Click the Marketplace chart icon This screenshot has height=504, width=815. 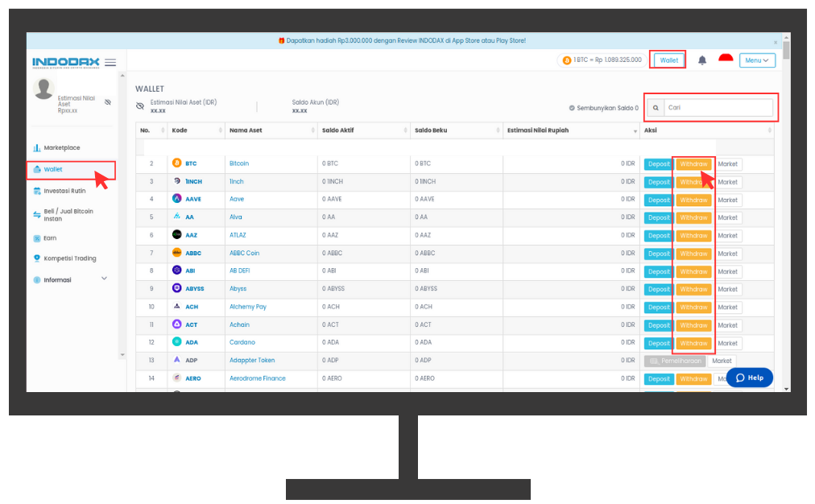click(x=37, y=148)
